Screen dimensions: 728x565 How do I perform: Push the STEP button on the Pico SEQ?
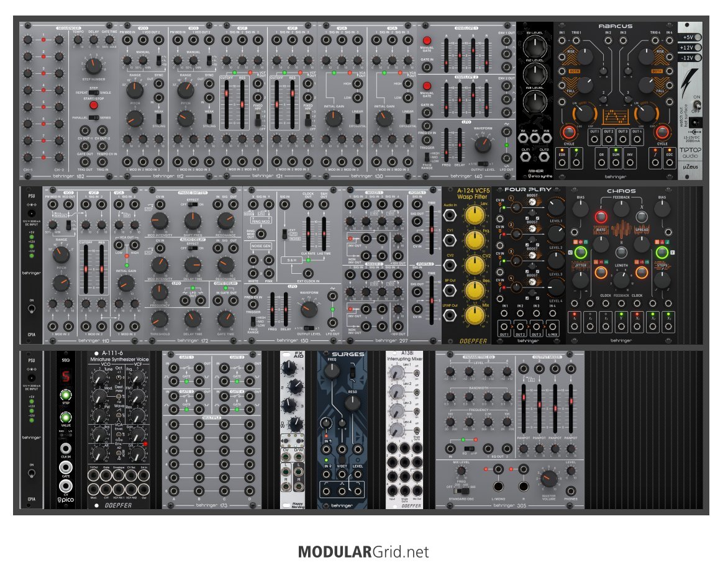coord(65,395)
